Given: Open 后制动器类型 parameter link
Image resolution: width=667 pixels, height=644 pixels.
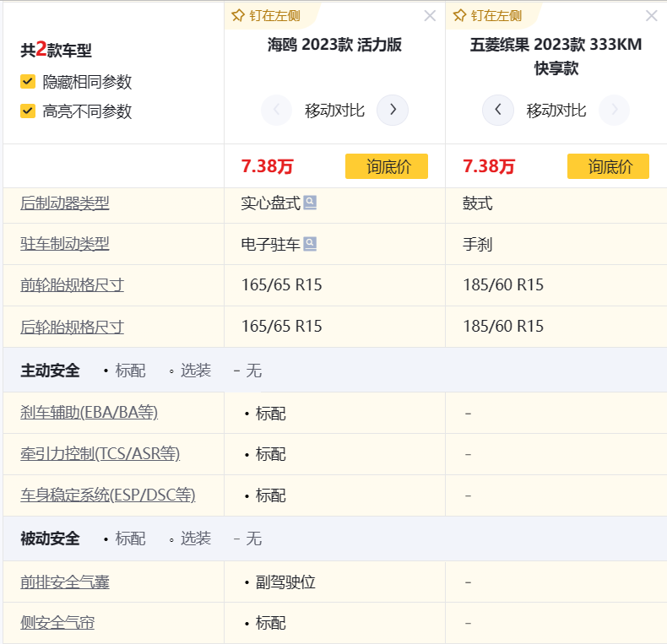Looking at the screenshot, I should [x=65, y=203].
